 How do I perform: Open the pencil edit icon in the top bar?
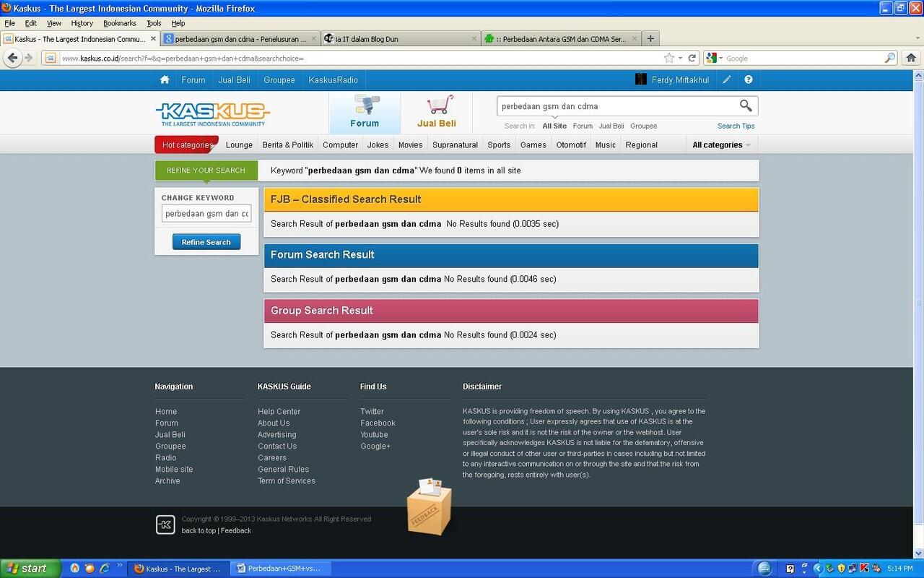pyautogui.click(x=727, y=80)
